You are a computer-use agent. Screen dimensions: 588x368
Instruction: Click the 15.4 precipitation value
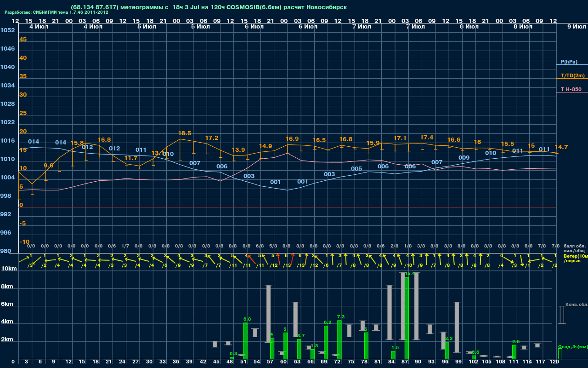(x=410, y=274)
